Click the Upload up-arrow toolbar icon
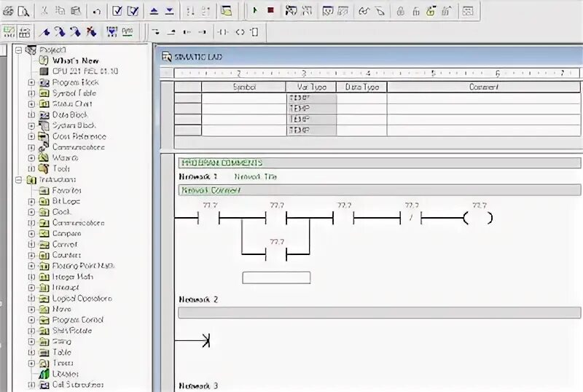 tap(154, 11)
